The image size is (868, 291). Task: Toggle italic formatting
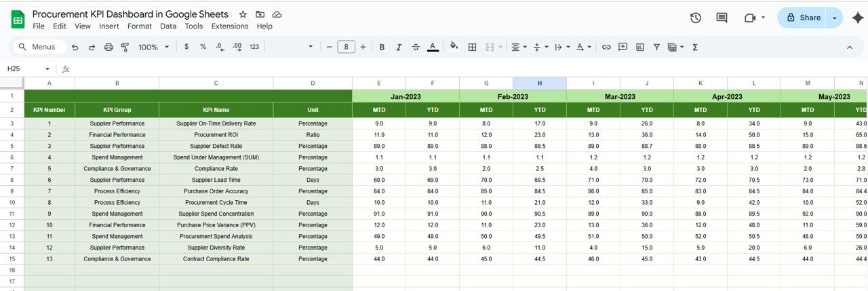(x=399, y=47)
